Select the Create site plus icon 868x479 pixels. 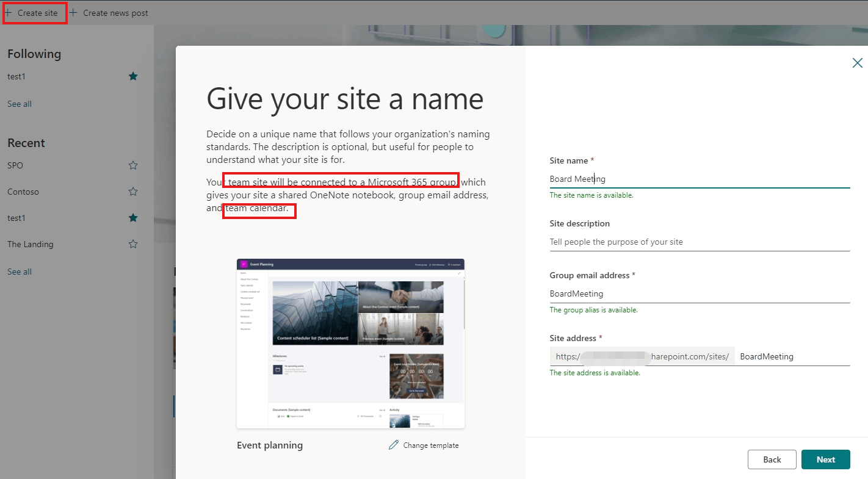click(x=10, y=12)
